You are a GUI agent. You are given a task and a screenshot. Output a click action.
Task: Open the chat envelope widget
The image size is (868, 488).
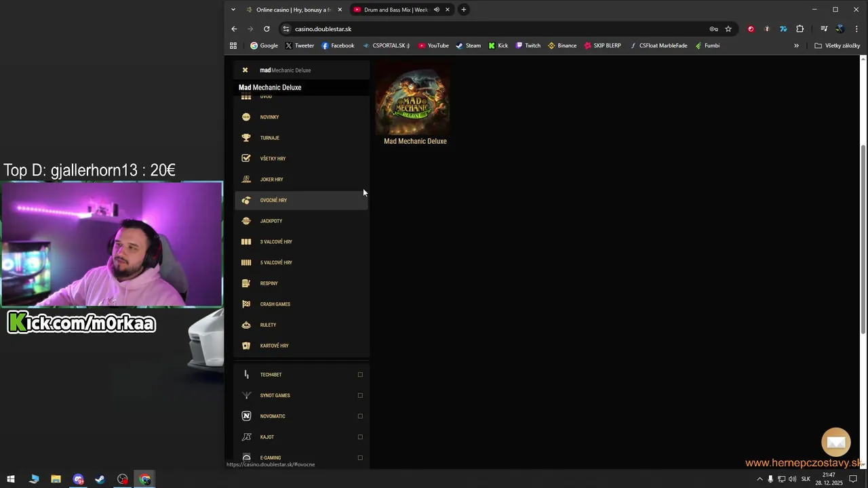coord(835,443)
